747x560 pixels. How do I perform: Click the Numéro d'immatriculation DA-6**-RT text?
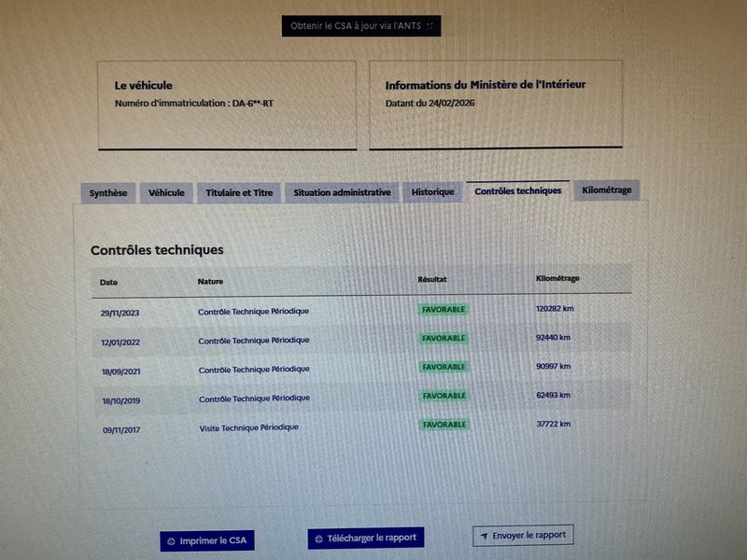coord(194,104)
